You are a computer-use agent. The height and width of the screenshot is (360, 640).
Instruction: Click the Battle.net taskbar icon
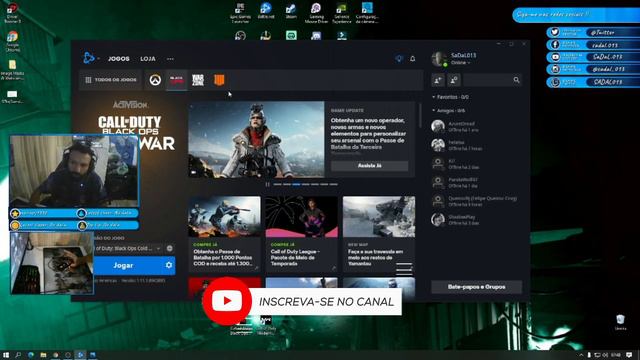[80, 356]
